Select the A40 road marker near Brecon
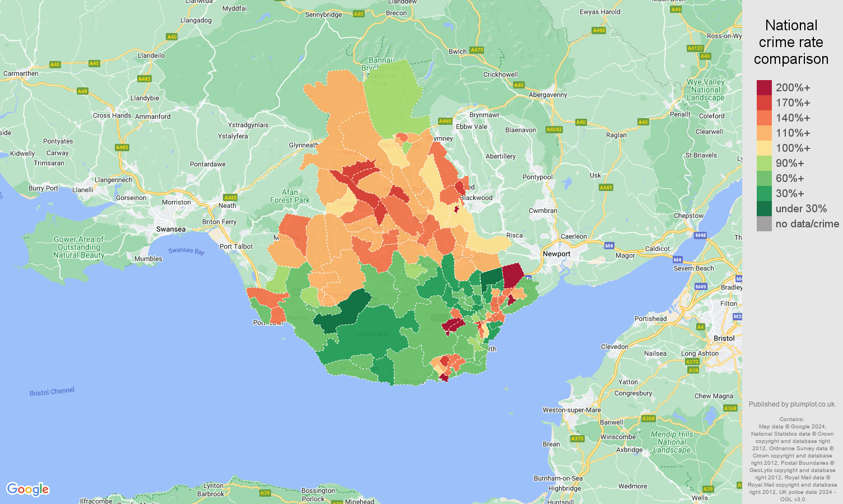843x504 pixels. click(x=358, y=14)
